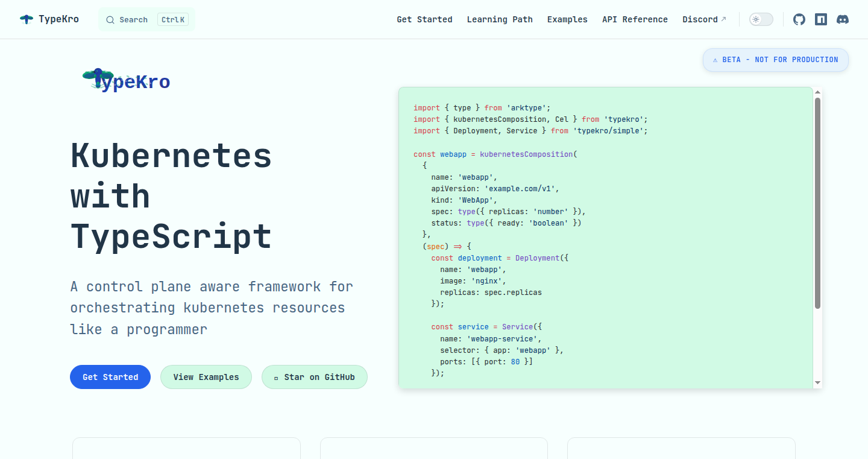Open API Reference nav item
868x459 pixels.
(635, 19)
